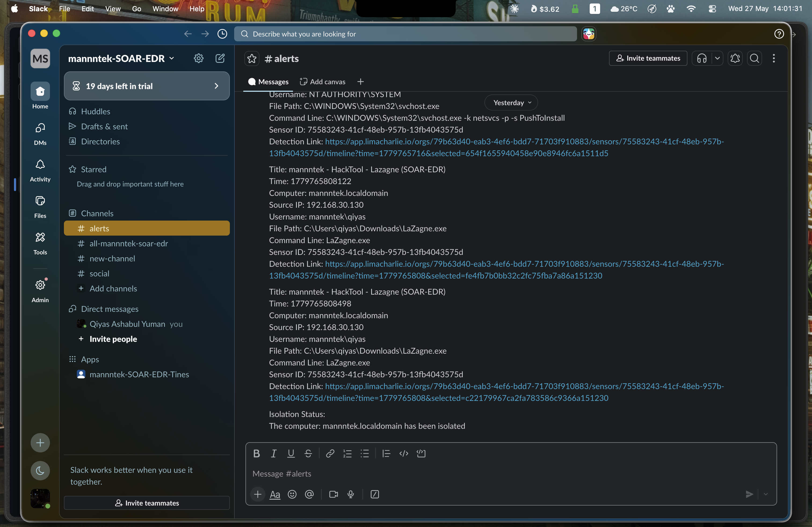This screenshot has width=812, height=527.
Task: Open the Yesterday date jump dropdown
Action: click(x=511, y=103)
